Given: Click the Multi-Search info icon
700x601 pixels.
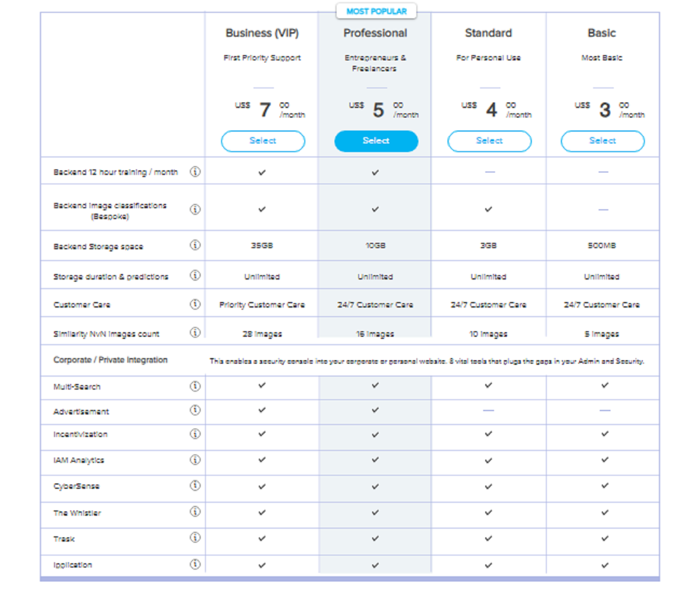Looking at the screenshot, I should (195, 386).
